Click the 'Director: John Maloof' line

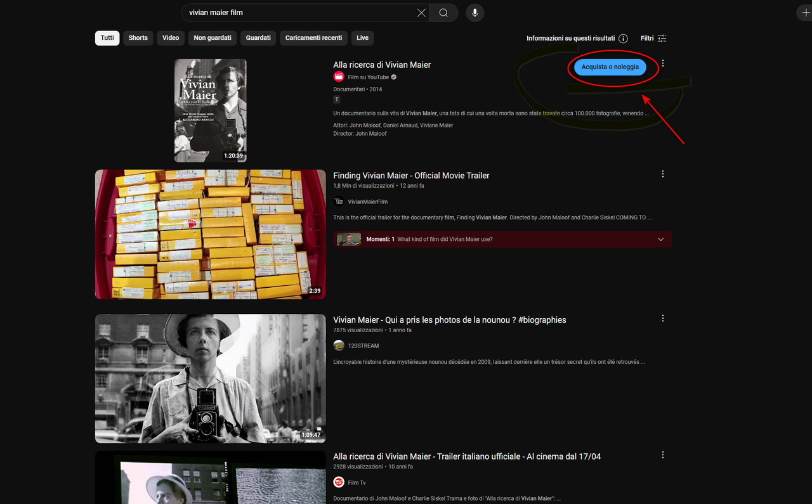click(x=360, y=134)
